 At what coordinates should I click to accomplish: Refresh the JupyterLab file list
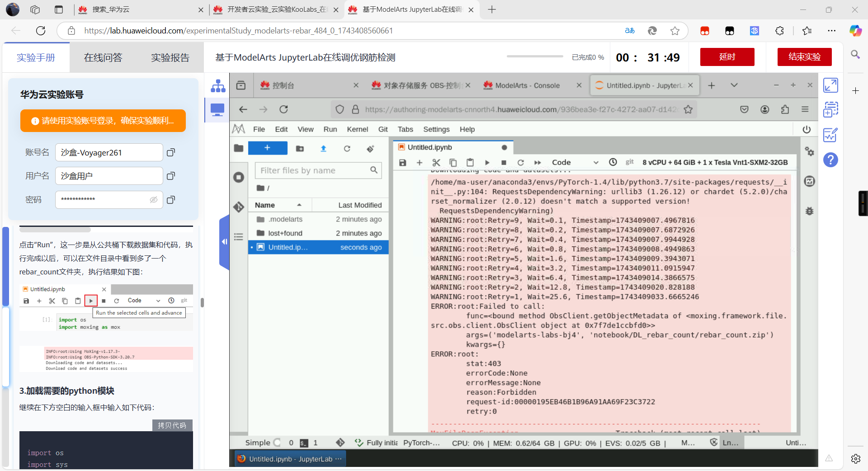click(347, 148)
